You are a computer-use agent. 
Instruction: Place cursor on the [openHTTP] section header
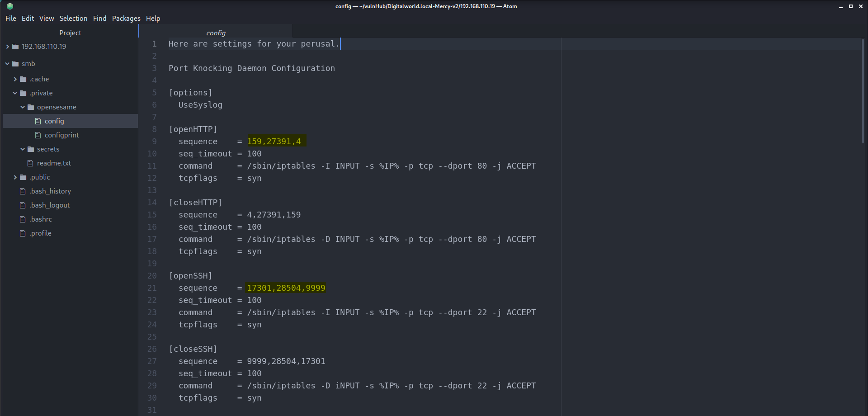point(193,129)
